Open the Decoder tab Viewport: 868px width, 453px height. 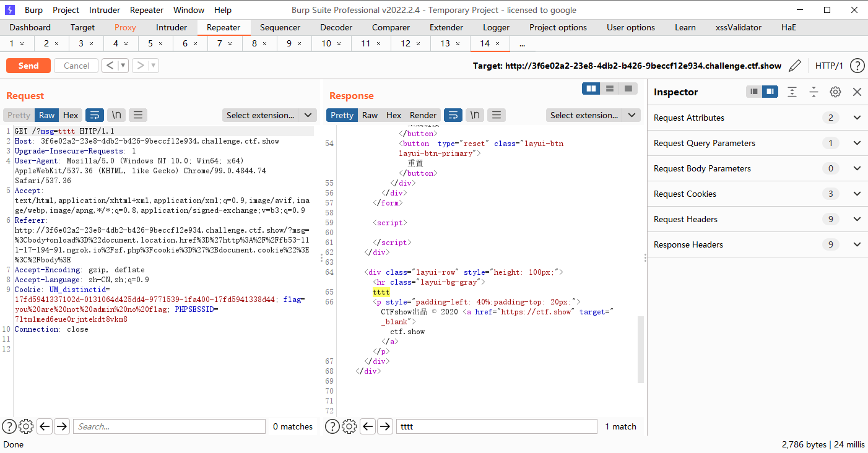click(x=336, y=27)
